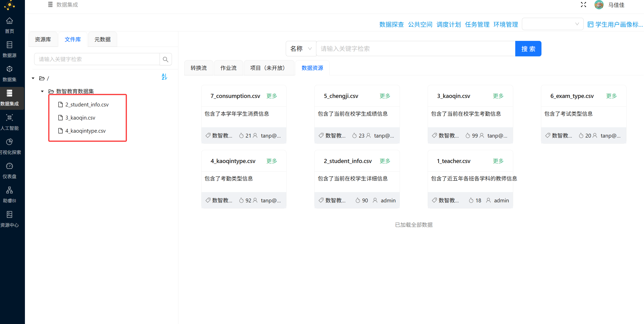Switch to the 数据资源 tab

click(x=312, y=68)
